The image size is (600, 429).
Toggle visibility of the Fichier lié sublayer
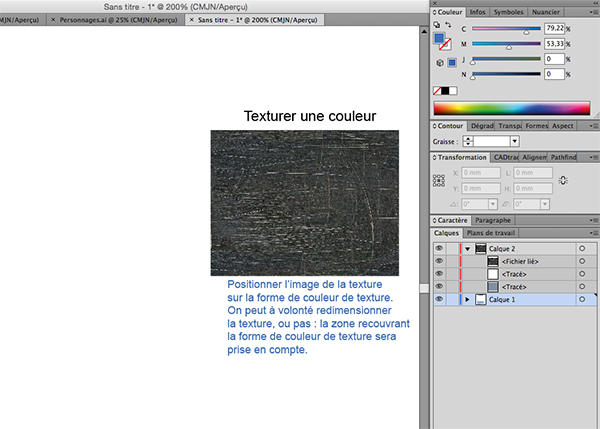439,260
